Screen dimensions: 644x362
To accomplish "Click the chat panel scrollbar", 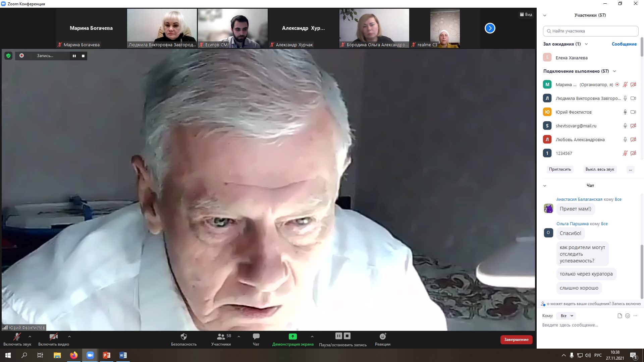I will coord(642,271).
